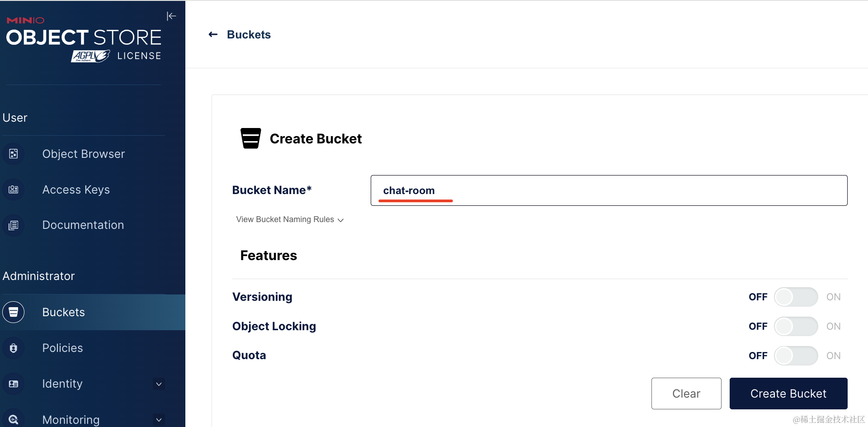
Task: Go back using the Buckets arrow icon
Action: coord(213,34)
